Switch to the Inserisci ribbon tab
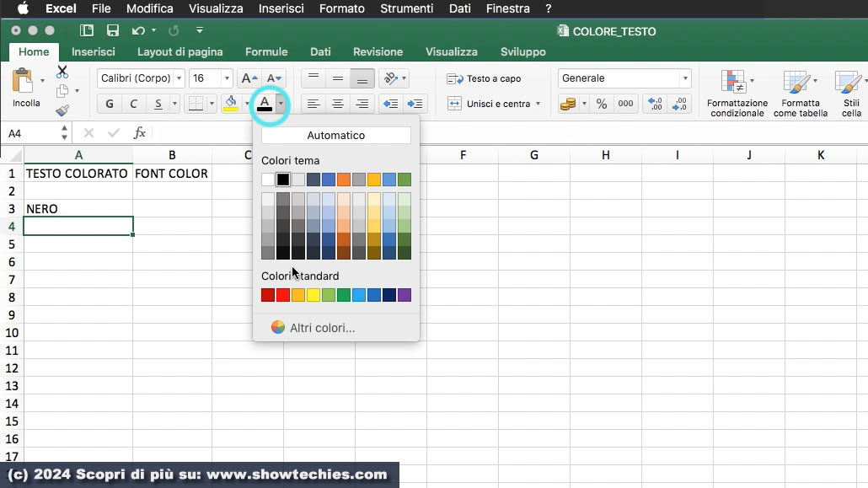Screen dimensions: 868x488 pos(93,51)
